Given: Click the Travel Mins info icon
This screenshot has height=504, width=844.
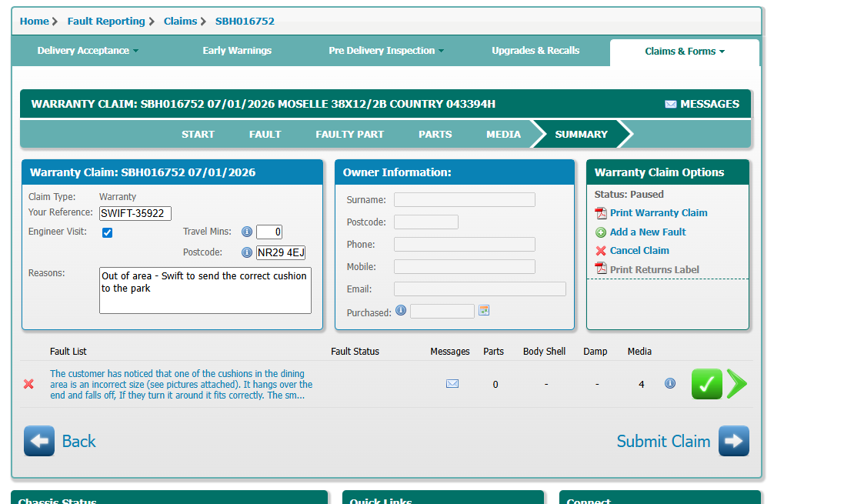Looking at the screenshot, I should tap(247, 232).
